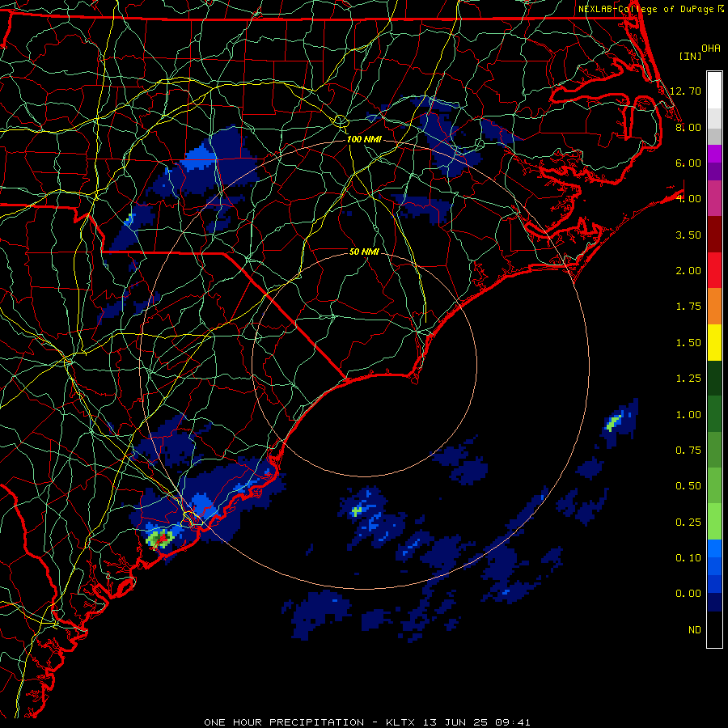The height and width of the screenshot is (728, 728).
Task: Click the 0.10 legend value
Action: coord(688,558)
